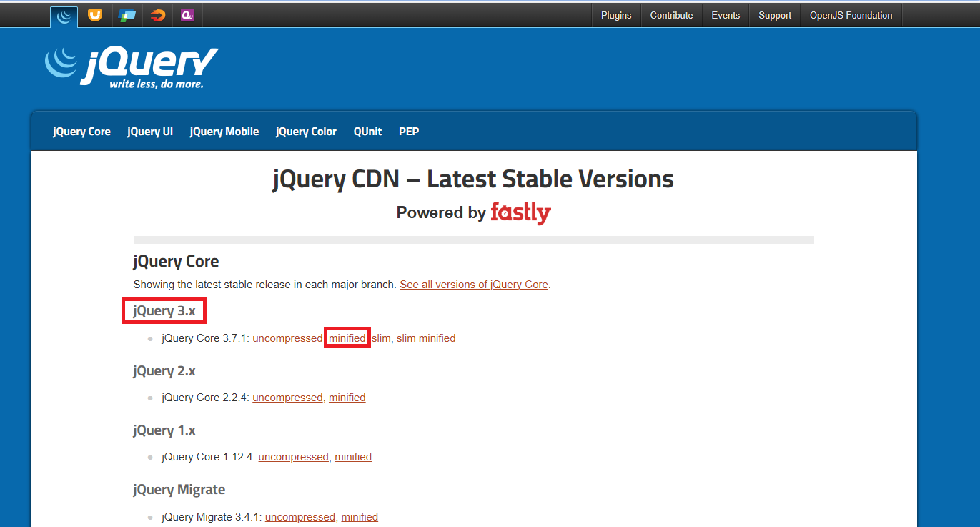Open jQuery Core 3.7.1 minified link
This screenshot has height=527, width=980.
[347, 338]
